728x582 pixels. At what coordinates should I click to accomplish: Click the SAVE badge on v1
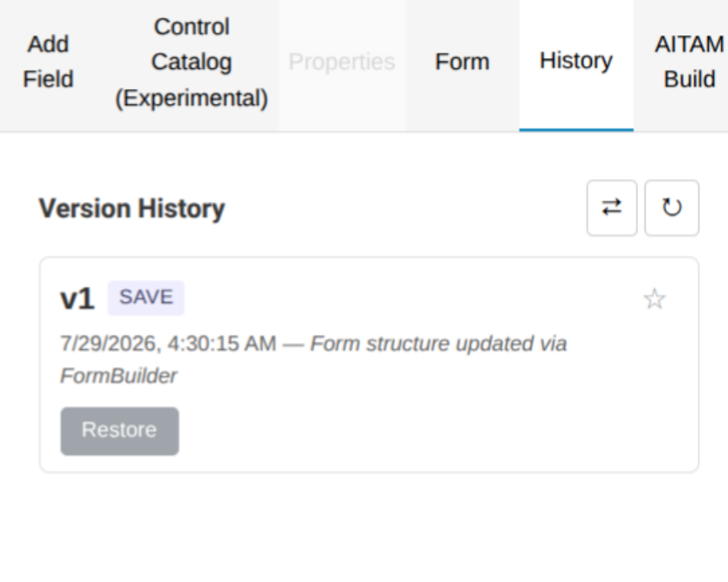click(146, 298)
